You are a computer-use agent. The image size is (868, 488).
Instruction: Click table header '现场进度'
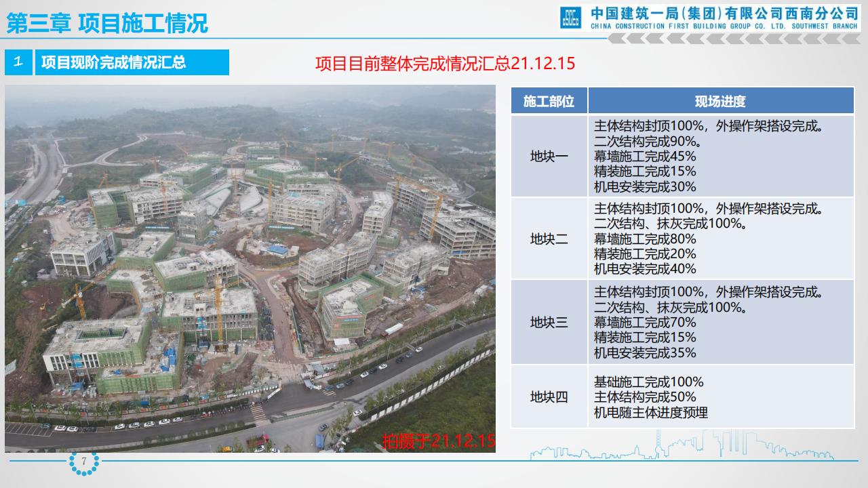(720, 101)
